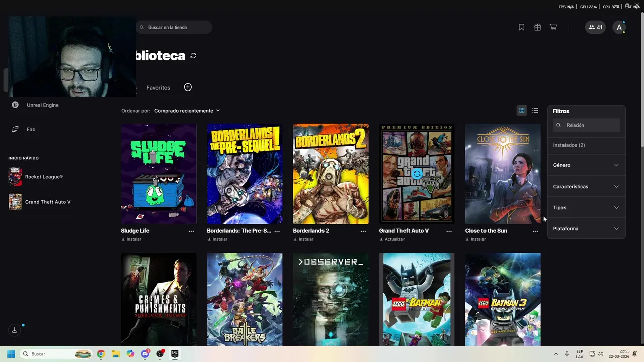Open LEGO Batman 3 Beyond Gotham cover

[x=503, y=299]
